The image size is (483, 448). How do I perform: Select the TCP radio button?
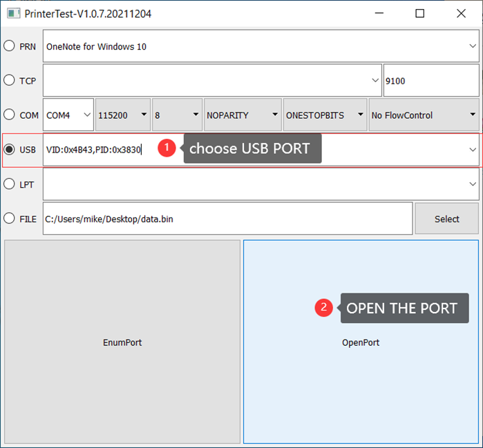(x=10, y=80)
